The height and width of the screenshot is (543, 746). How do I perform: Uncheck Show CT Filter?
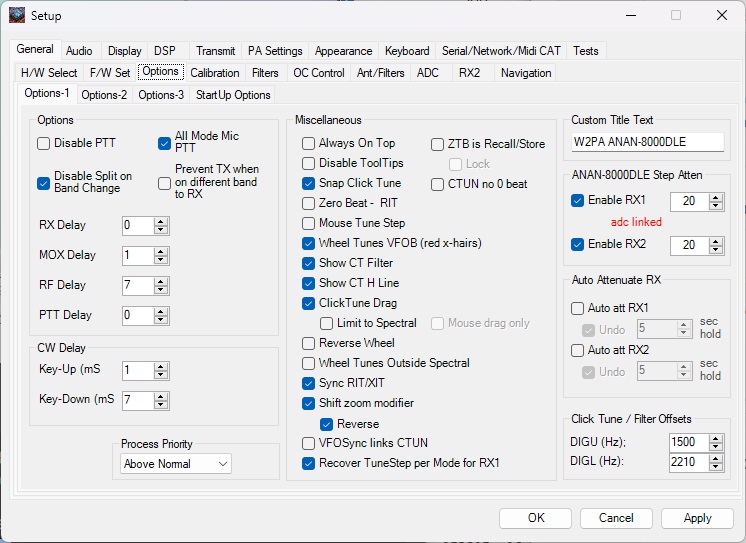click(x=308, y=263)
